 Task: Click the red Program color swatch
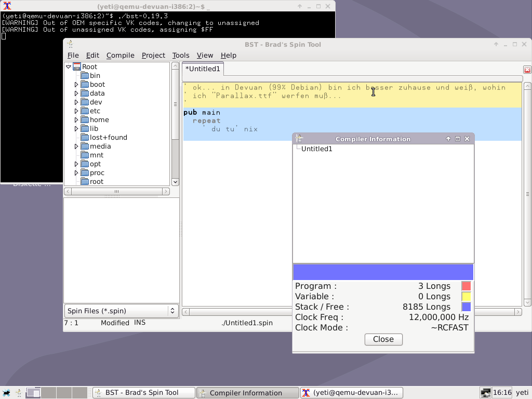pos(466,286)
